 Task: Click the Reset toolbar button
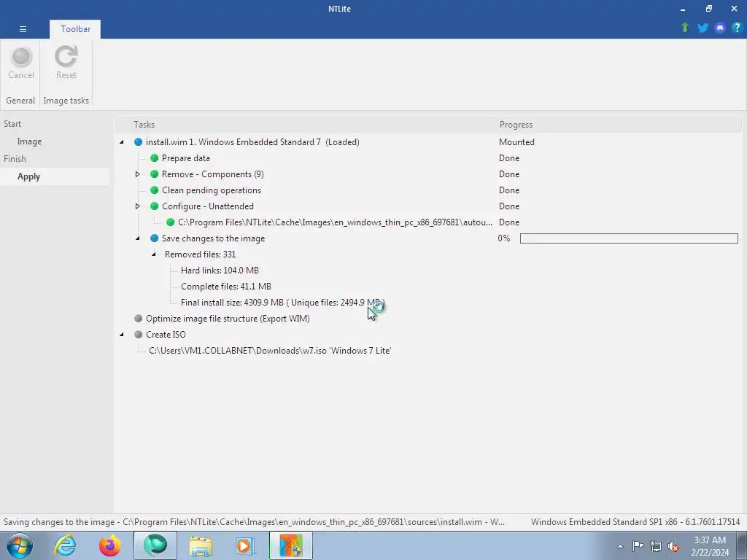(x=66, y=64)
